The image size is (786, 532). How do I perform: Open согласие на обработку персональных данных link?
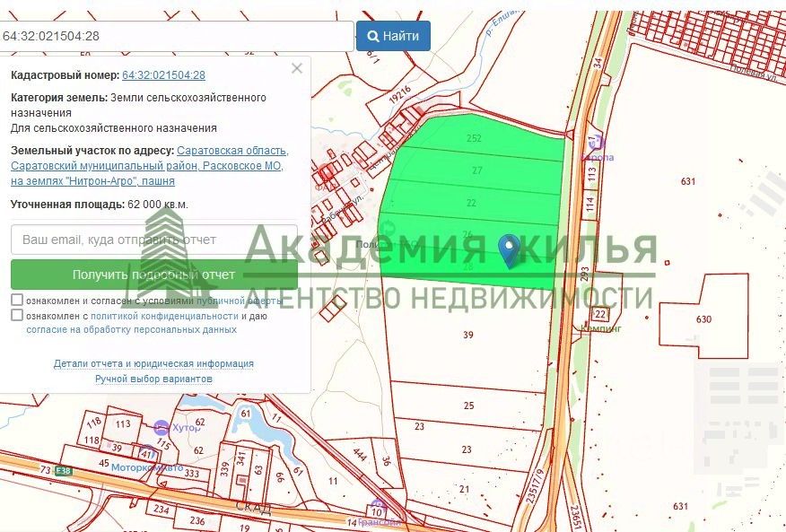(131, 329)
